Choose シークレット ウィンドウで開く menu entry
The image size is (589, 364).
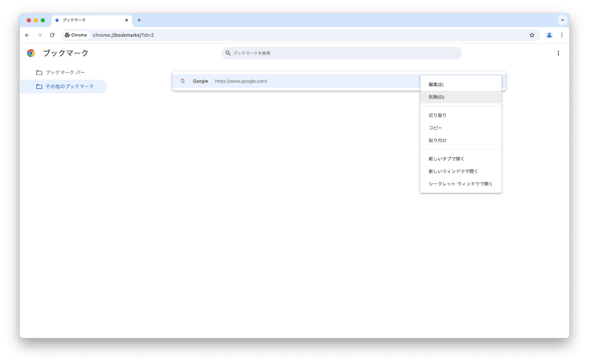[461, 184]
